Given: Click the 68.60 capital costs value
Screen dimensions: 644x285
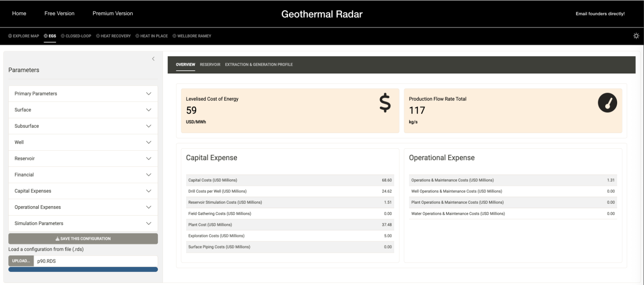Looking at the screenshot, I should (x=387, y=180).
